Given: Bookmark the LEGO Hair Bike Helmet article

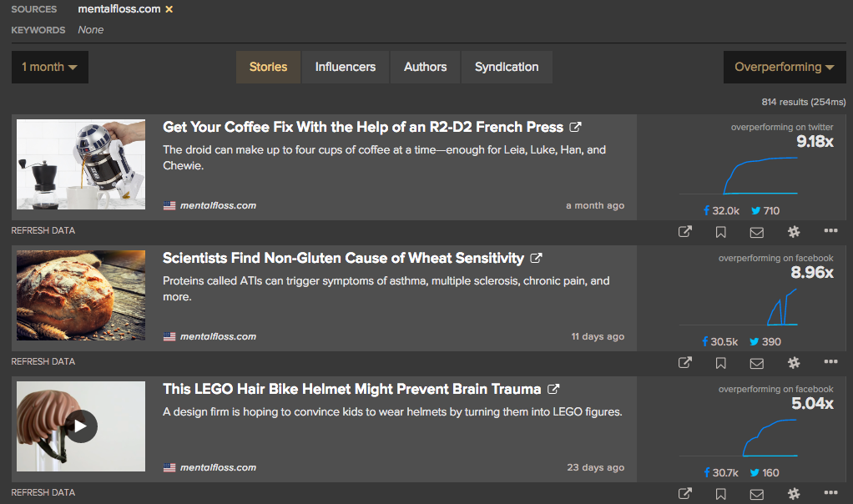Looking at the screenshot, I should coord(719,492).
